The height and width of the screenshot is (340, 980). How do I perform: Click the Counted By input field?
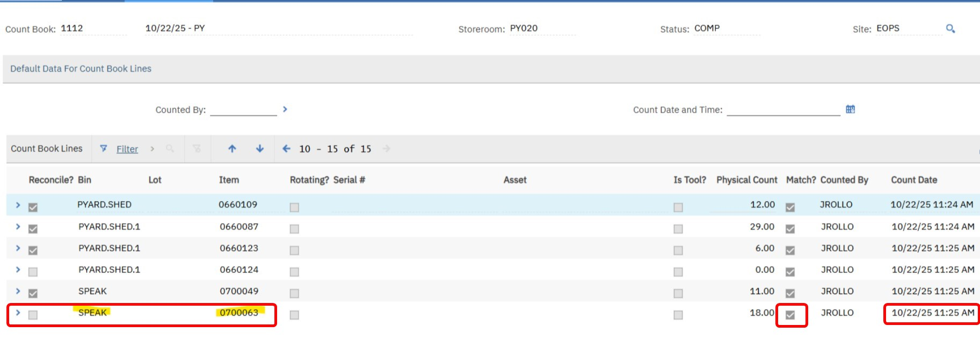tap(243, 109)
